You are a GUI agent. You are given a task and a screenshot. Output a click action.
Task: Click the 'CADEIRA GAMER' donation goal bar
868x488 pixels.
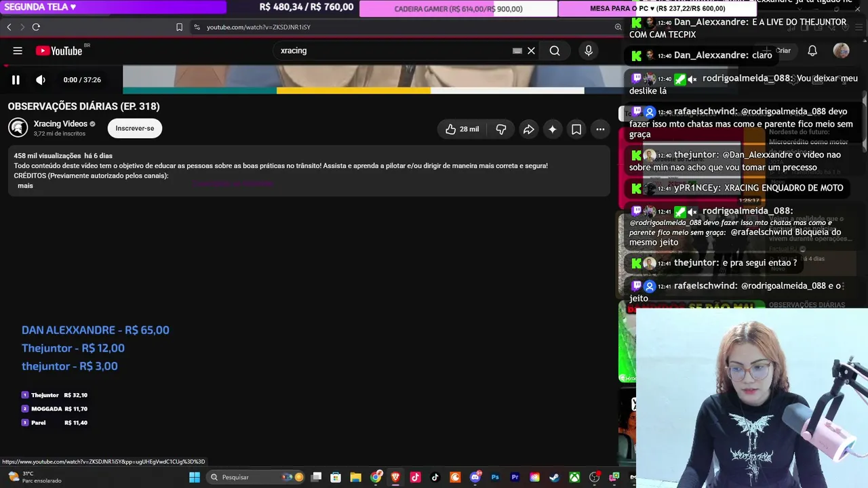[x=458, y=9]
